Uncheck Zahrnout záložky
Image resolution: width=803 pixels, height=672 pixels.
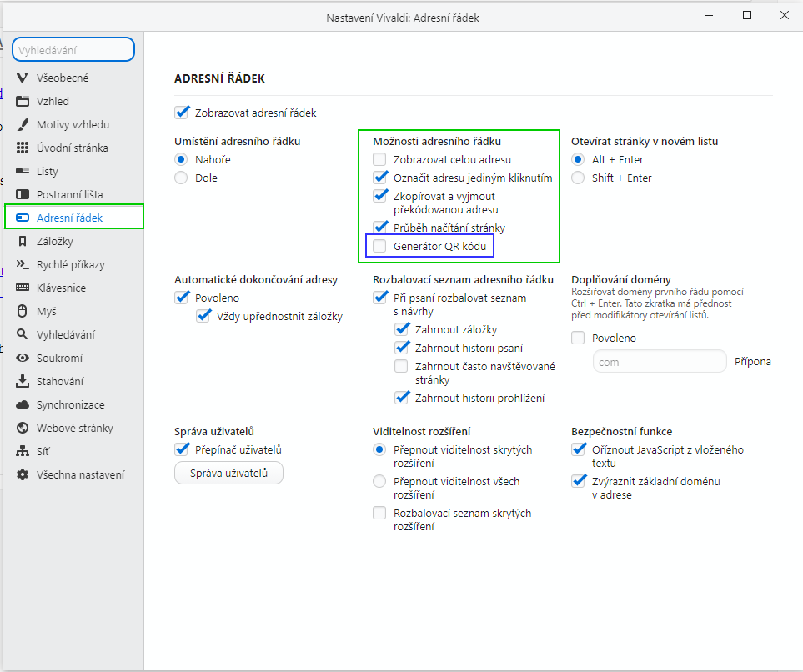(402, 329)
